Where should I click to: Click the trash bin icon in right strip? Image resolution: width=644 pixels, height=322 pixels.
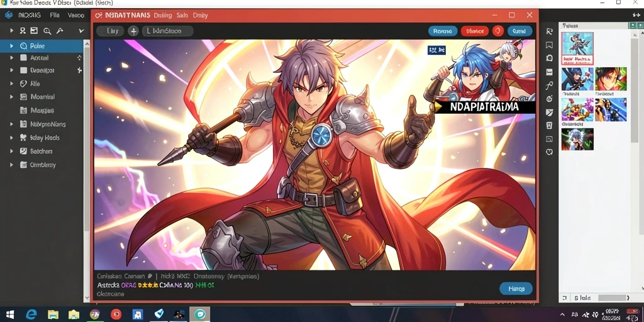coord(550,125)
